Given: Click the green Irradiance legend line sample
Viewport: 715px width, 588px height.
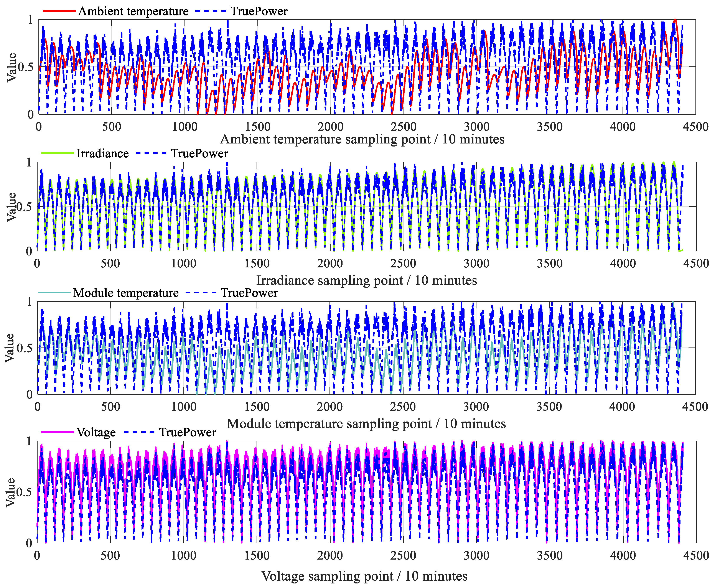Looking at the screenshot, I should point(58,153).
